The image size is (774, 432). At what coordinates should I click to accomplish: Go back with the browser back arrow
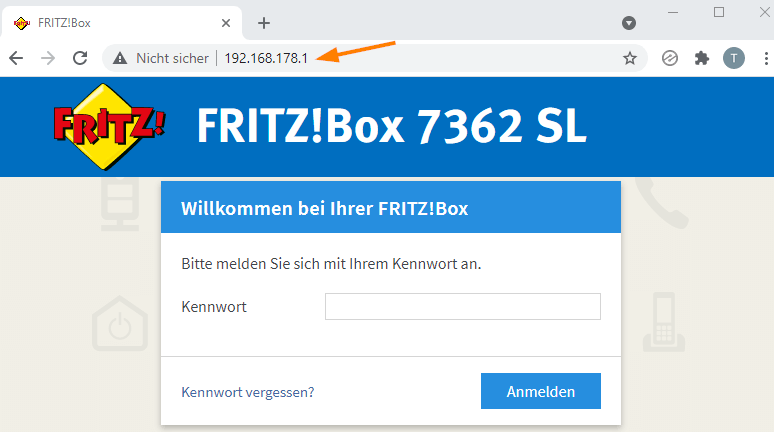16,58
